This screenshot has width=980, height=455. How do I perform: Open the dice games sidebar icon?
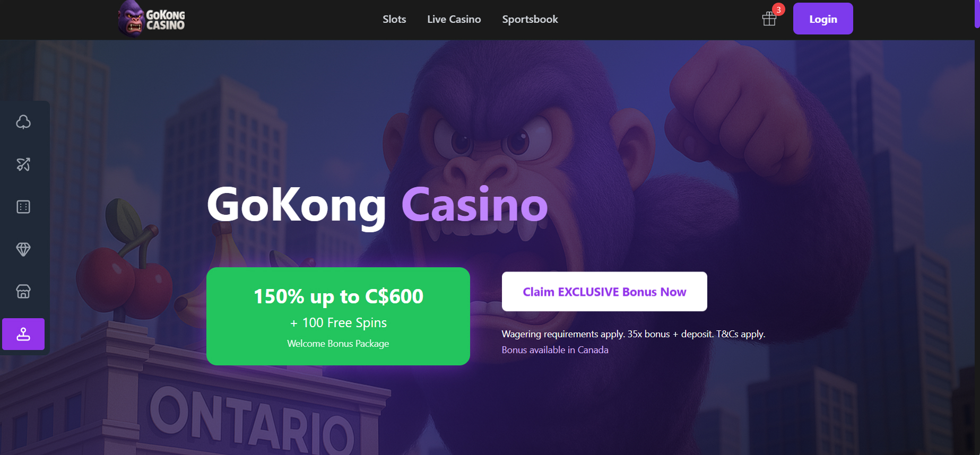(23, 207)
